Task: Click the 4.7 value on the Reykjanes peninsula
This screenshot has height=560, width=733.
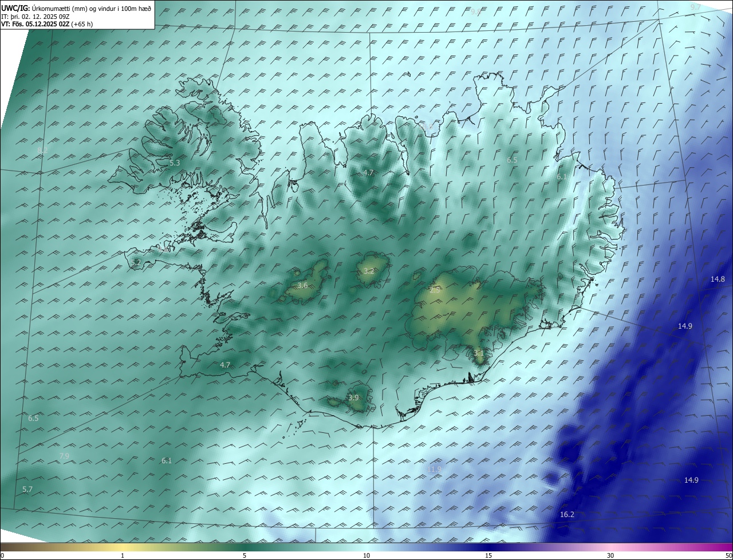Action: [225, 365]
